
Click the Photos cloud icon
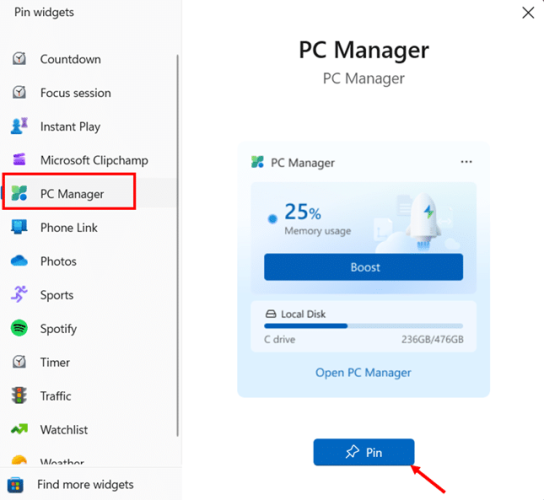click(19, 261)
